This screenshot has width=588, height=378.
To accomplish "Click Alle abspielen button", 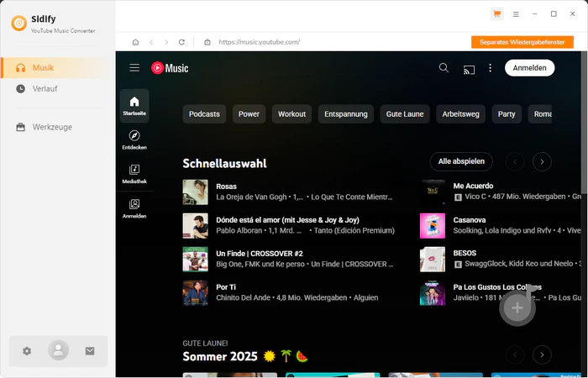I will coord(461,161).
